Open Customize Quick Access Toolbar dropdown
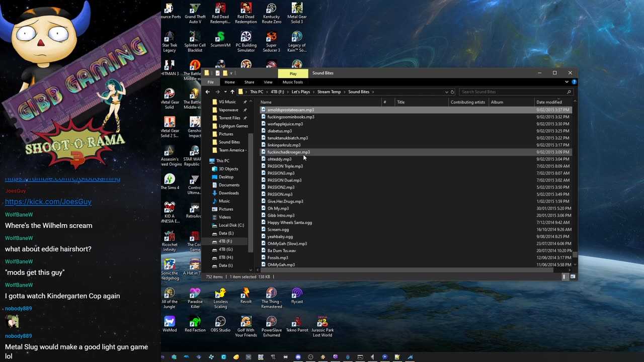This screenshot has width=644, height=362. 231,73
